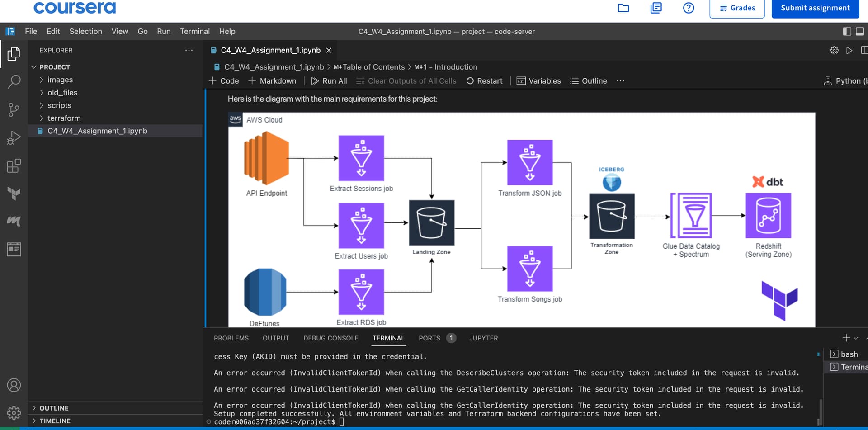Click Run All in notebook toolbar
Viewport: 868px width, 430px height.
tap(329, 81)
